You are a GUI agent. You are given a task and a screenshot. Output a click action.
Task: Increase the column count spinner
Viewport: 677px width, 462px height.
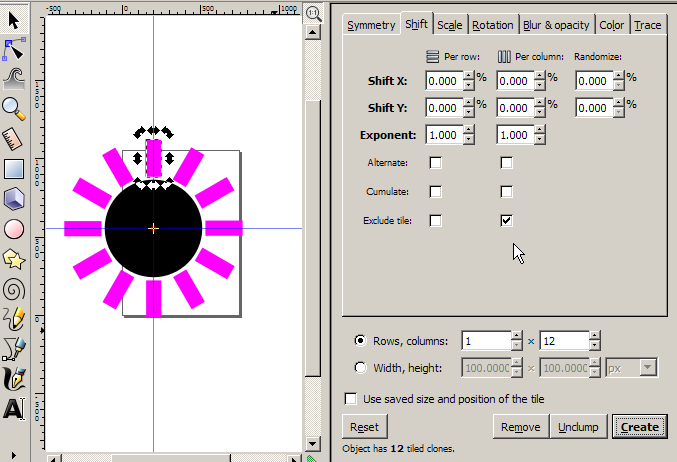594,336
